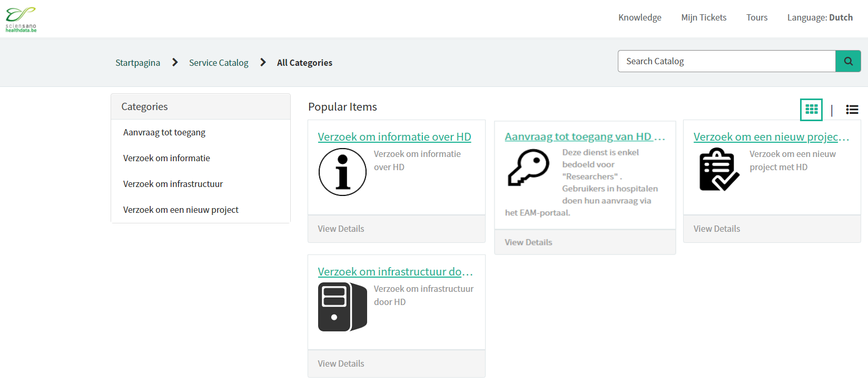Click the Sciensano healthdata.be logo
Image resolution: width=868 pixels, height=383 pixels.
[x=21, y=19]
